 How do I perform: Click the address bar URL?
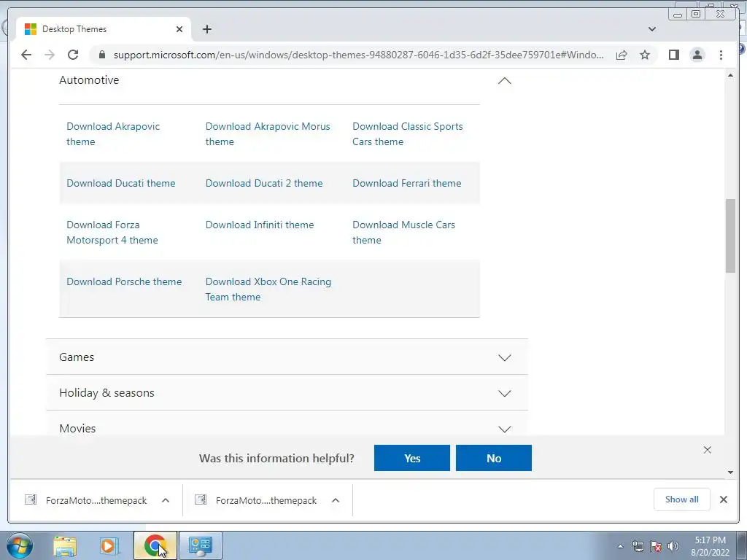(x=358, y=55)
